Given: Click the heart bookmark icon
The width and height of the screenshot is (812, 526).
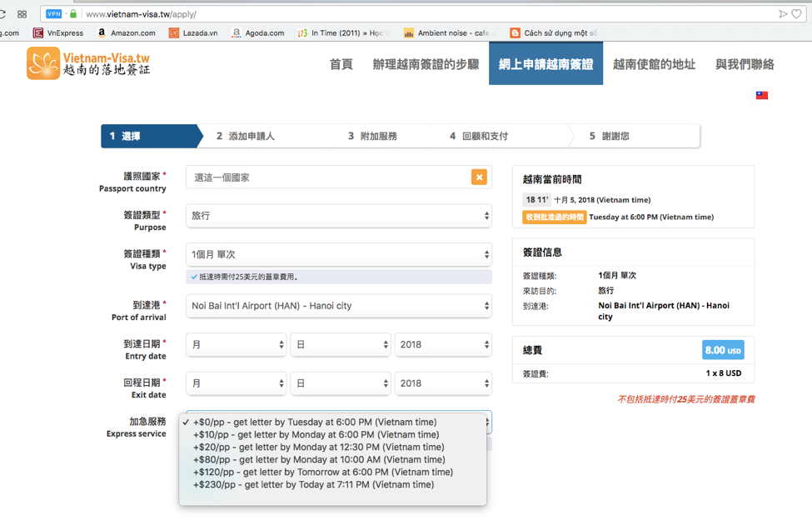Looking at the screenshot, I should [797, 14].
